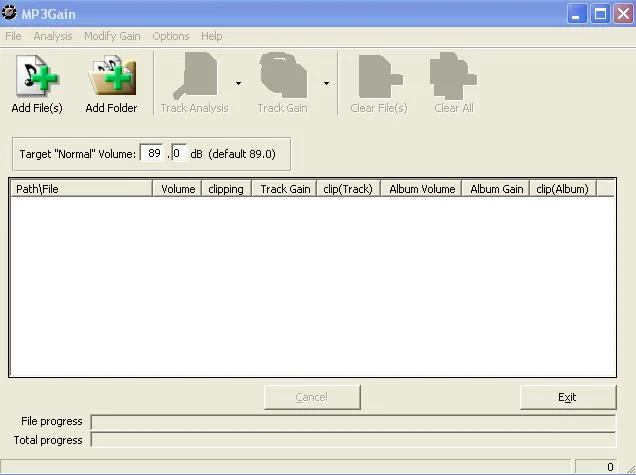Click the Add File(s) toolbar icon
Screen dimensions: 636x475
(37, 78)
